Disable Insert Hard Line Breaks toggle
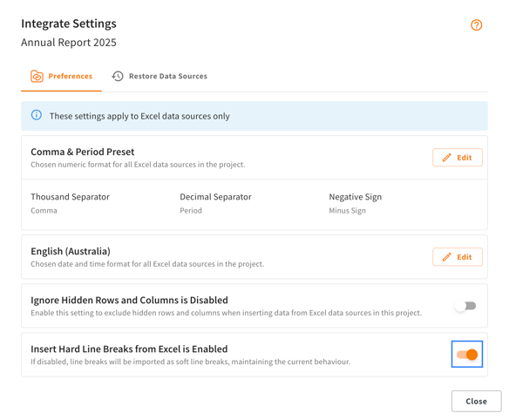 click(467, 355)
